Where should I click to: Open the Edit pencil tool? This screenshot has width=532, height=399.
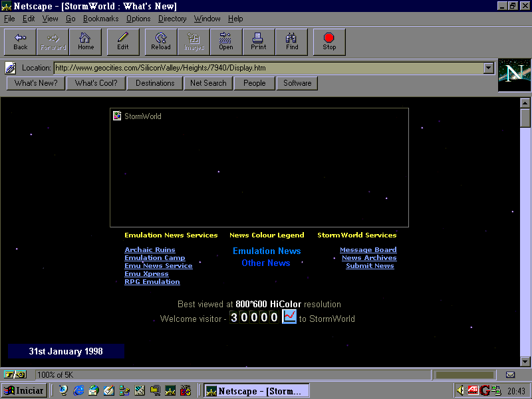(x=123, y=42)
